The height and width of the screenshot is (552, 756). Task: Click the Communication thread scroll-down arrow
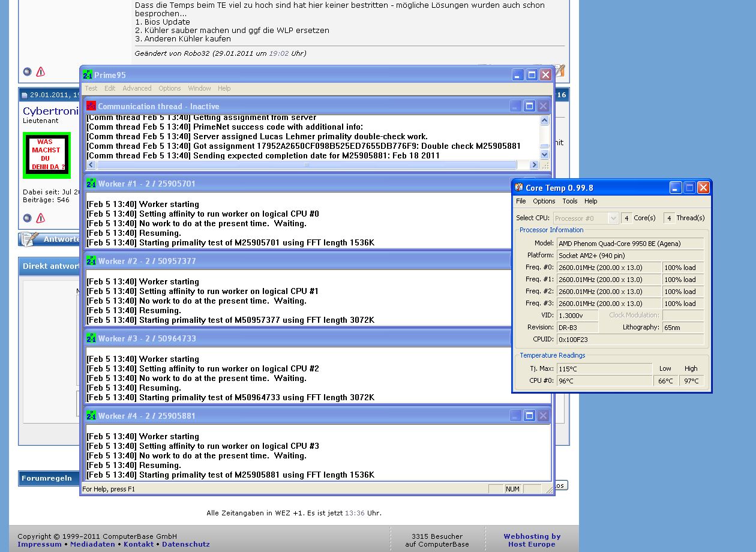tap(544, 155)
